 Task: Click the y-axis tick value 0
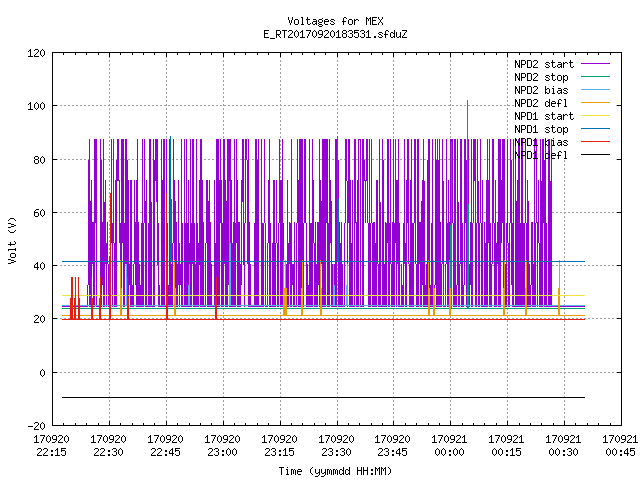tap(42, 373)
